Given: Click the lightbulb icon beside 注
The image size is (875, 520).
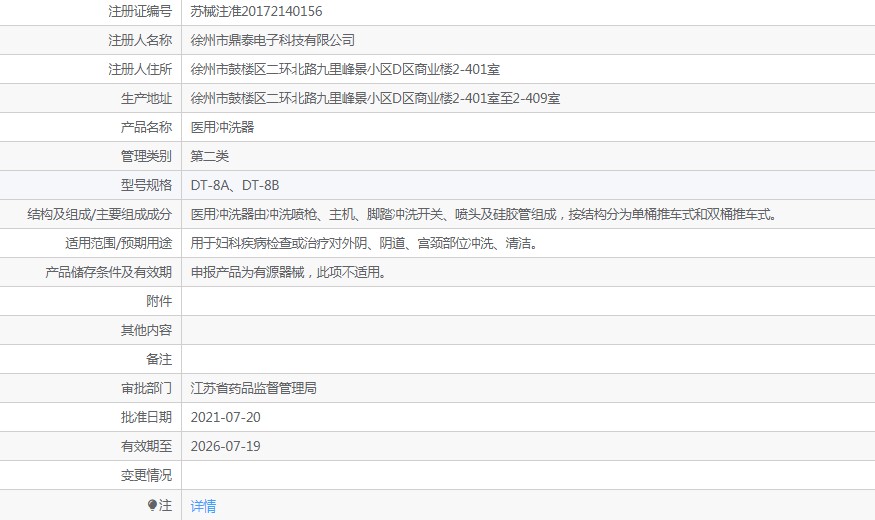Looking at the screenshot, I should click(152, 505).
